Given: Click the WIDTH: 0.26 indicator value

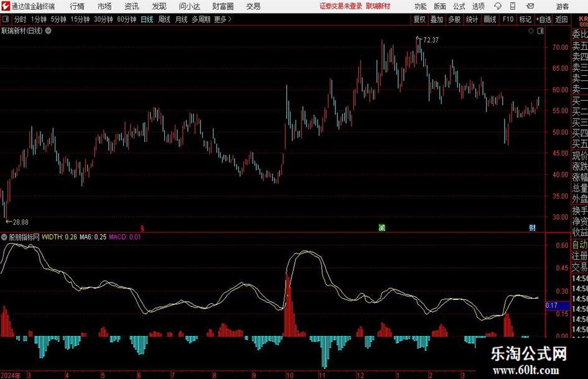Looking at the screenshot, I should [59, 237].
